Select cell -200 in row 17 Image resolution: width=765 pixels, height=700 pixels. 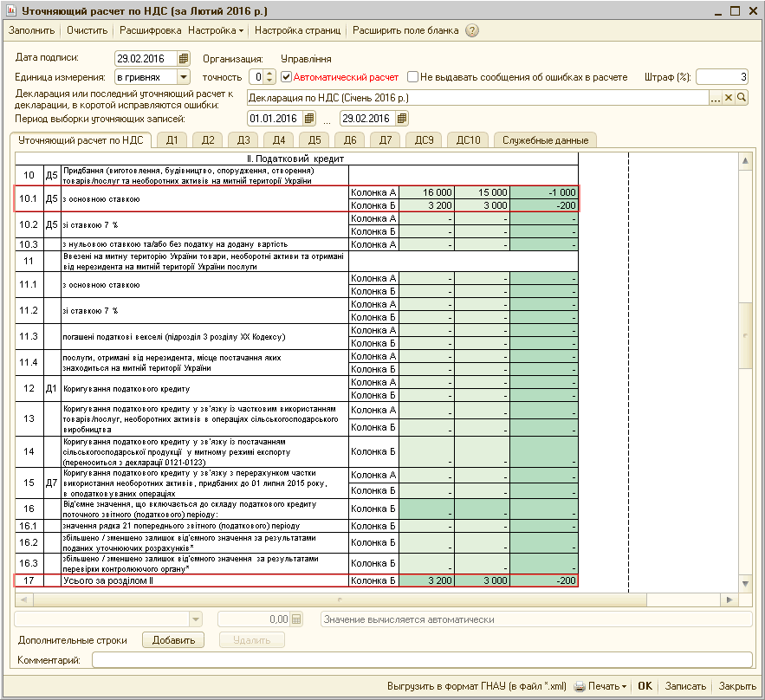(x=544, y=580)
